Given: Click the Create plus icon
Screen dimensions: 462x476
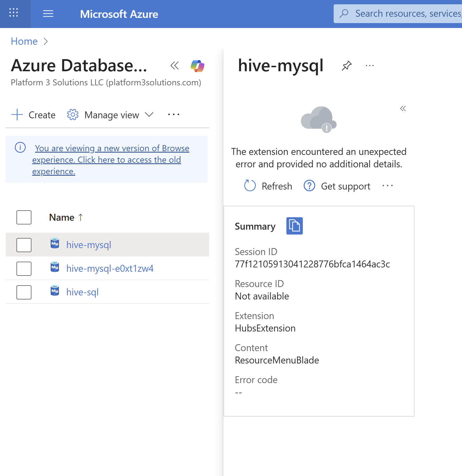Looking at the screenshot, I should [x=17, y=115].
